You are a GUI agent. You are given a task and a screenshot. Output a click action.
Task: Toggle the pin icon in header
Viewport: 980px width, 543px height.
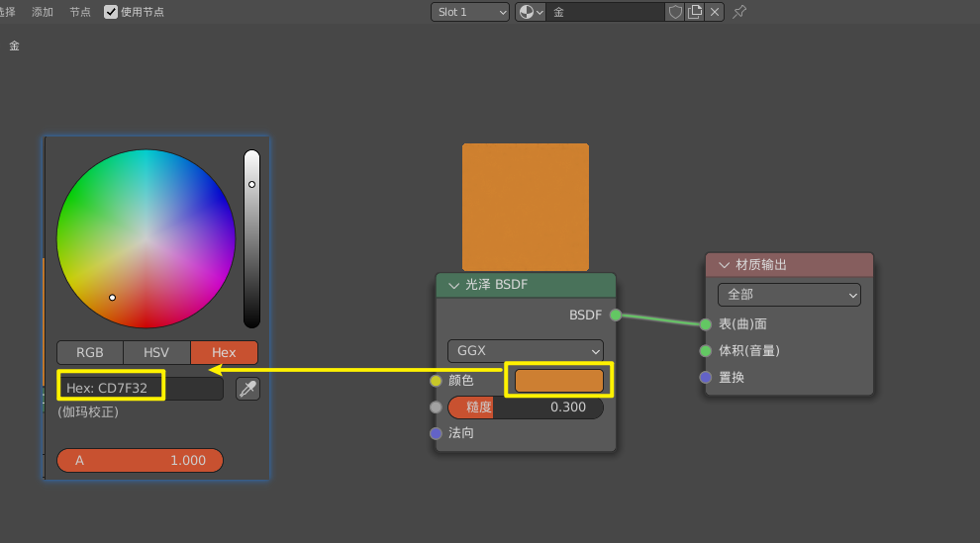[739, 12]
